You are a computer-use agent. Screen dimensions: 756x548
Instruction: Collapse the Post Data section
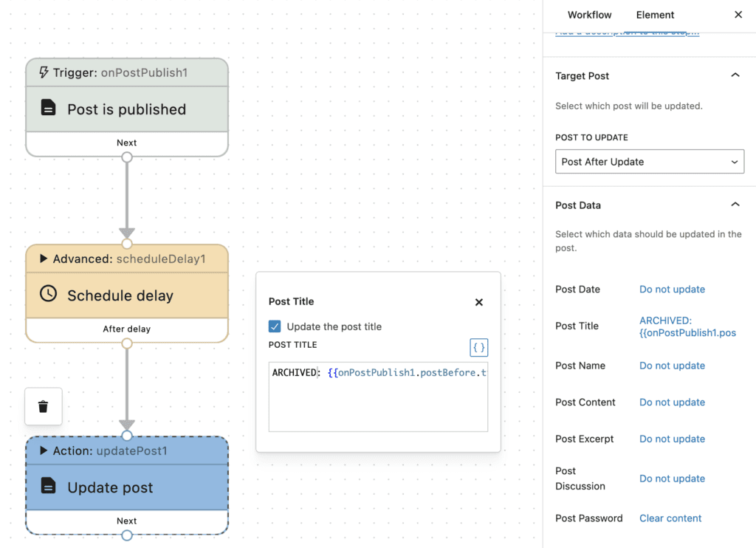tap(735, 205)
